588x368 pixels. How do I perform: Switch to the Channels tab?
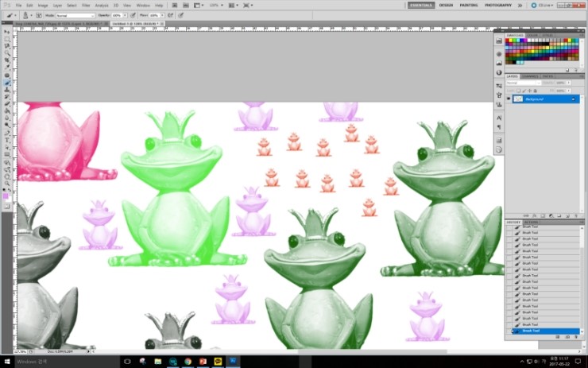[x=530, y=76]
